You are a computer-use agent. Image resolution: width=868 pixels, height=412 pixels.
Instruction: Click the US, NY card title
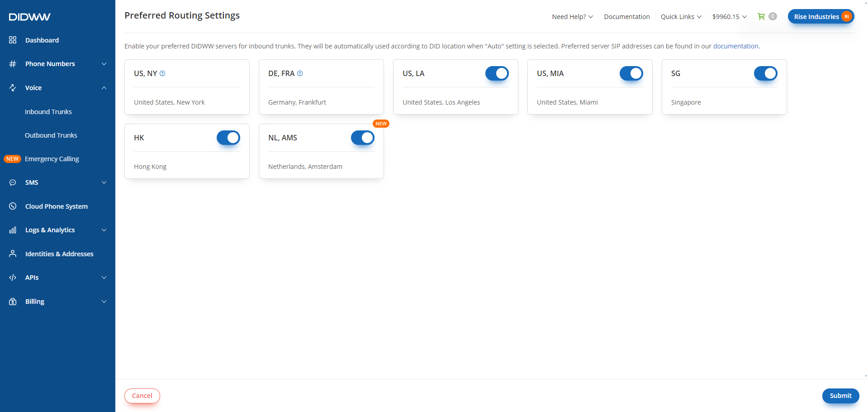point(146,73)
